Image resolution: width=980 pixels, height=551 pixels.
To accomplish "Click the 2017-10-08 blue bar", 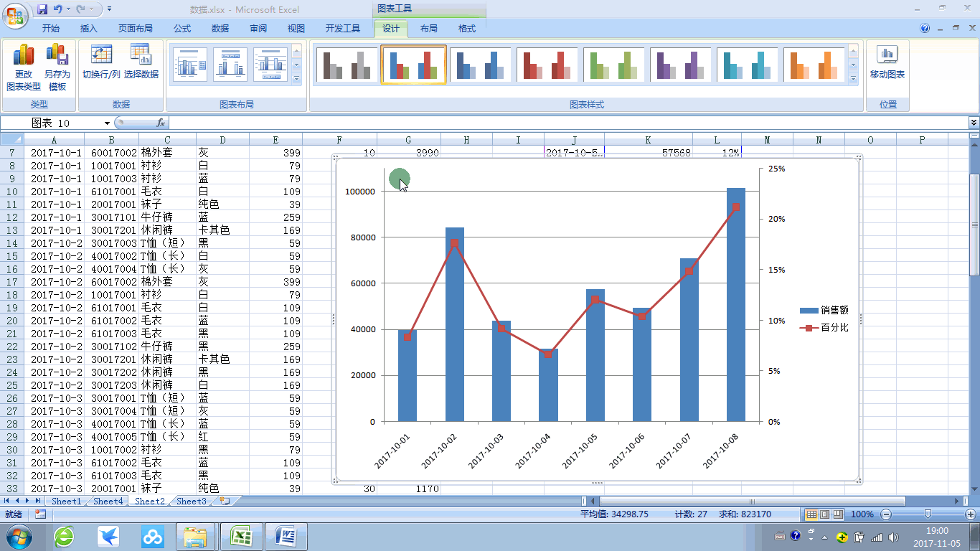I will pyautogui.click(x=736, y=304).
